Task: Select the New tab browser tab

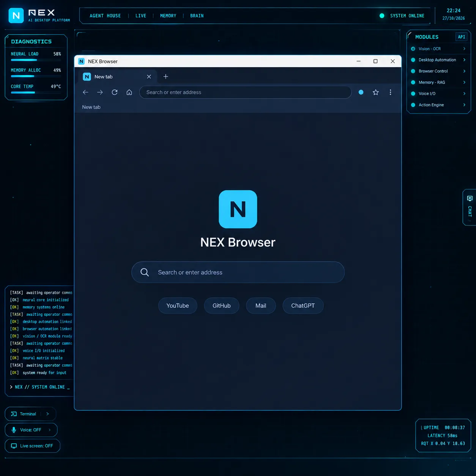Action: (x=117, y=77)
